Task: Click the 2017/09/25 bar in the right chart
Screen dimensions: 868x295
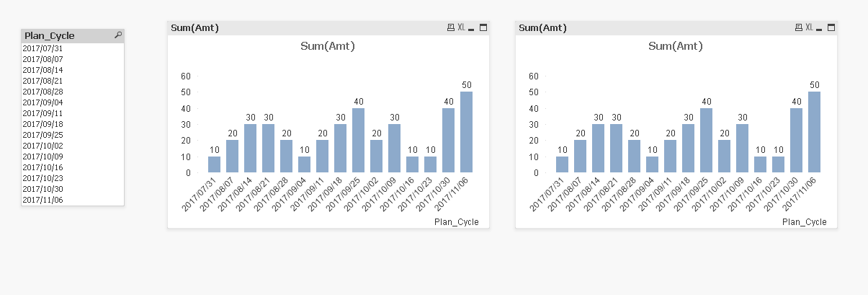Action: click(x=706, y=141)
